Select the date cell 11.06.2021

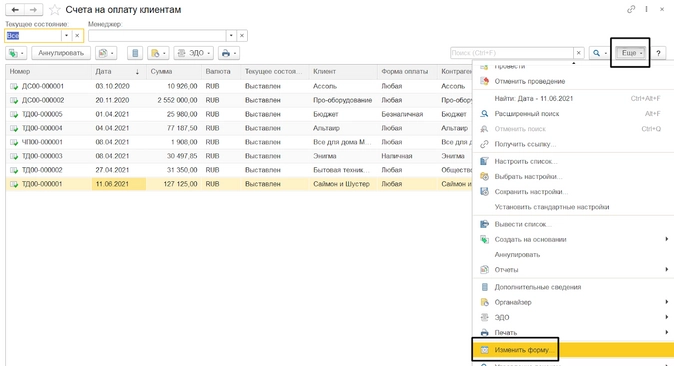[x=119, y=184]
